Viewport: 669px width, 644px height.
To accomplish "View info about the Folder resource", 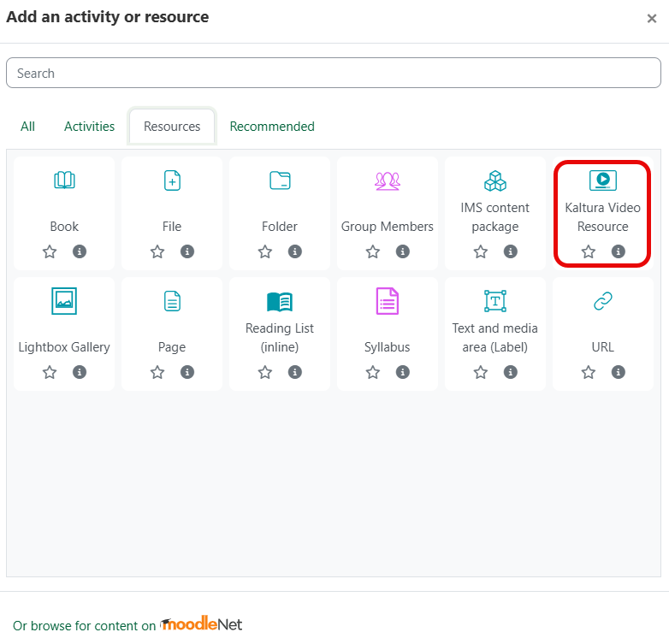I will click(x=295, y=251).
